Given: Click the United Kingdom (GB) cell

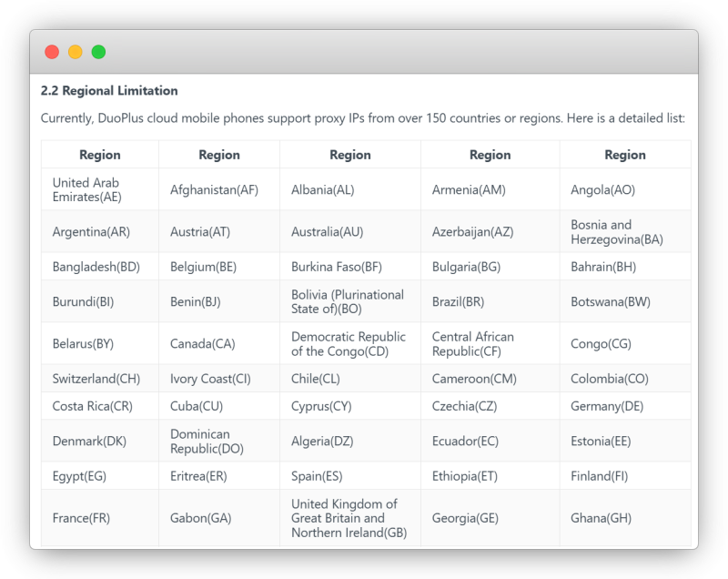Looking at the screenshot, I should click(x=349, y=518).
